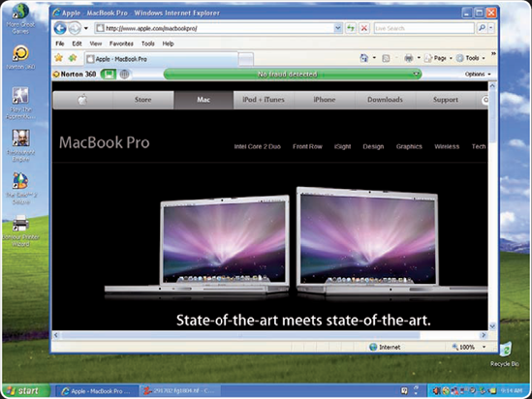The image size is (532, 399).
Task: Click the Add to Favorites icon
Action: click(73, 58)
